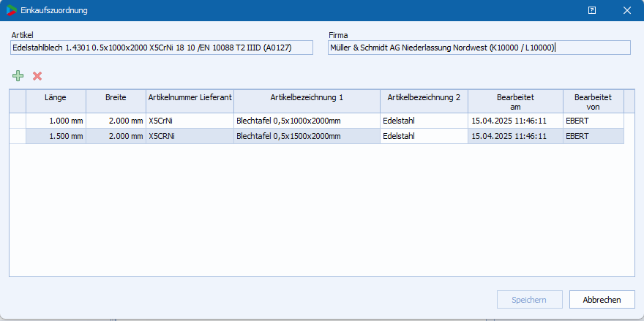Viewport: 644px width, 321px height.
Task: Click the X5CrNi cell in the first row
Action: (x=190, y=121)
